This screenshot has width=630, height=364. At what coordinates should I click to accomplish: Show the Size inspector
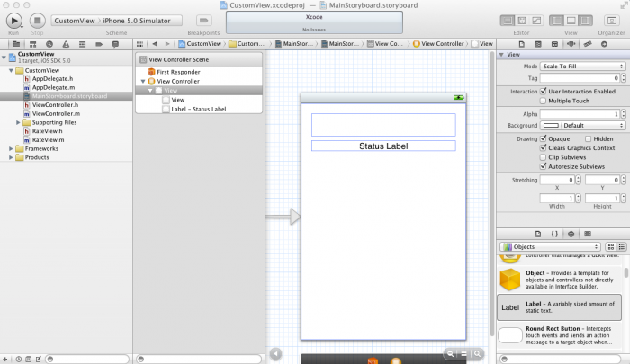click(588, 44)
